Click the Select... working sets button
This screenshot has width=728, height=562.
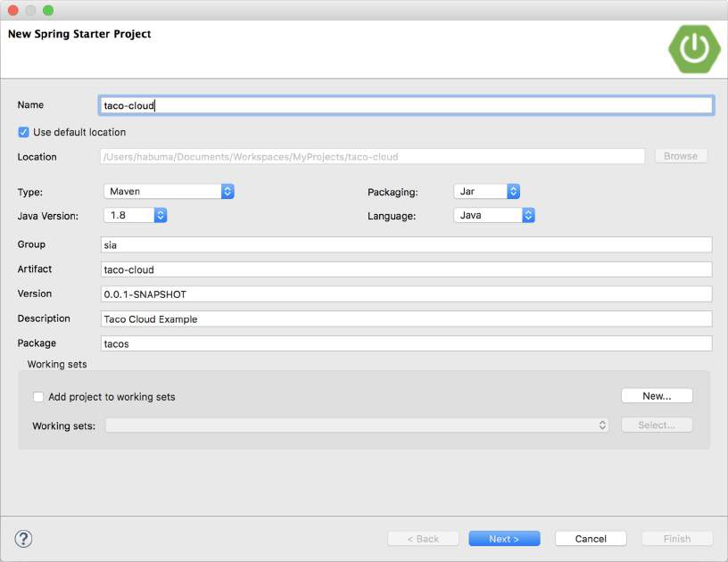(657, 426)
